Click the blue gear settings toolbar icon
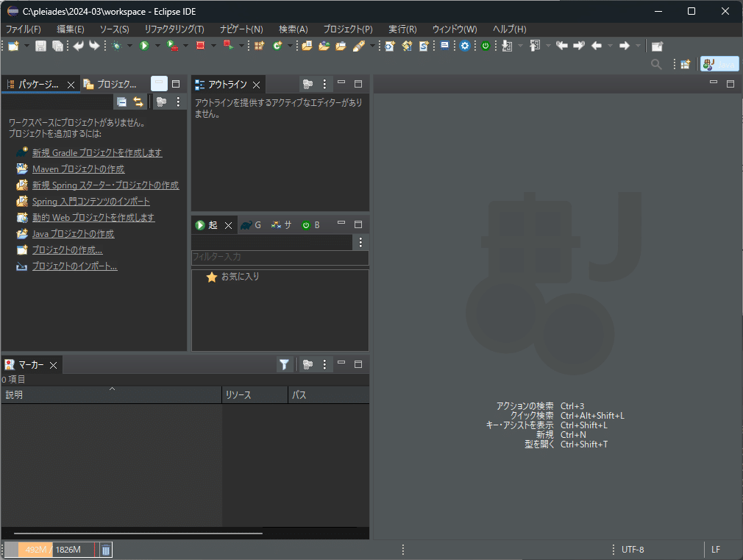Viewport: 743px width, 560px height. [x=465, y=46]
